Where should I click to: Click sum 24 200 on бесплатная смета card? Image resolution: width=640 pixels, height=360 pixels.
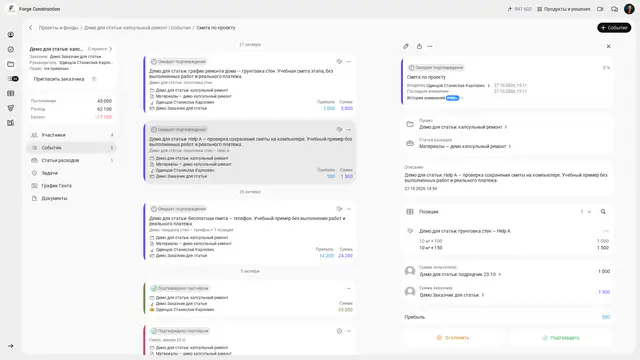coord(345,256)
